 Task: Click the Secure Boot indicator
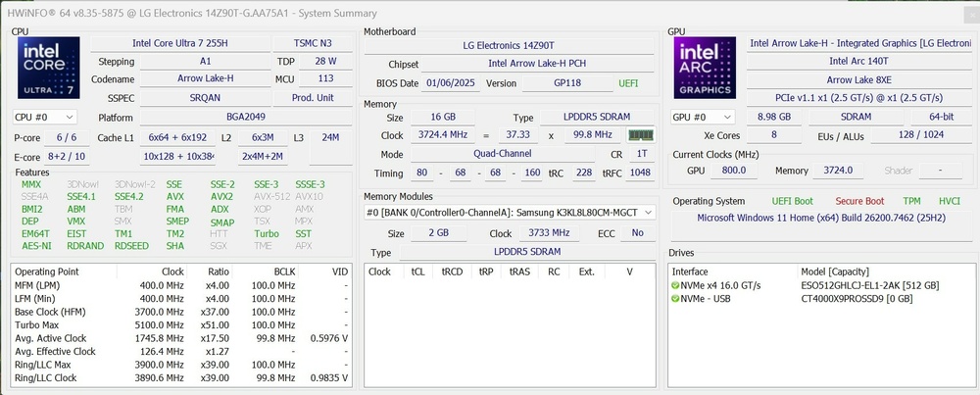point(859,201)
